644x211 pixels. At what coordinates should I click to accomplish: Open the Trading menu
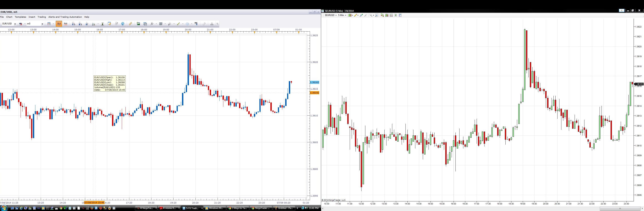pyautogui.click(x=42, y=17)
